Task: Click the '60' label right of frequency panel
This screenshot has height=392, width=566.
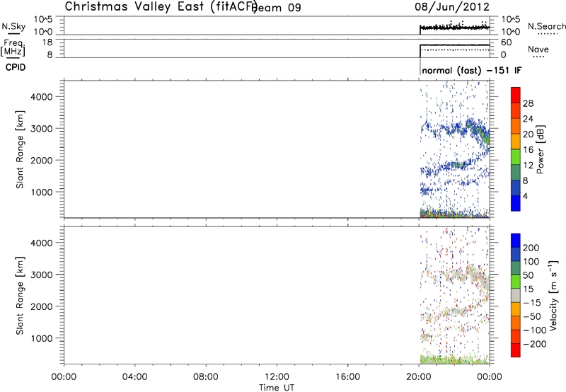Action: 507,42
